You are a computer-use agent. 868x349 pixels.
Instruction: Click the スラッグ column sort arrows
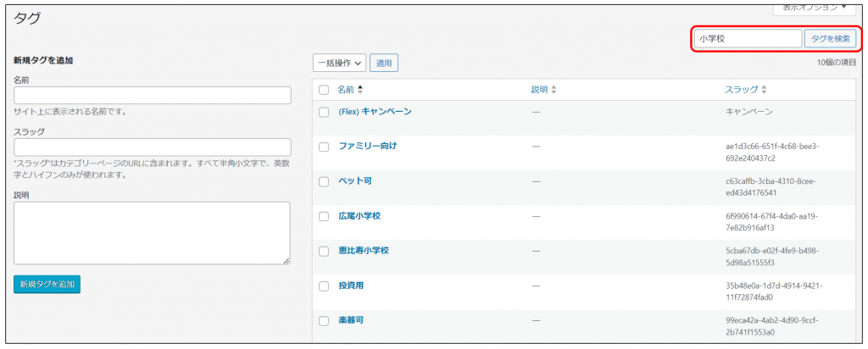[764, 90]
